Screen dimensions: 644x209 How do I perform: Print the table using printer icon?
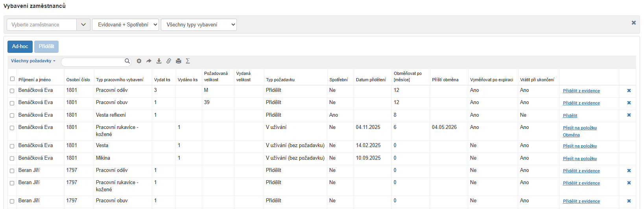(x=179, y=61)
